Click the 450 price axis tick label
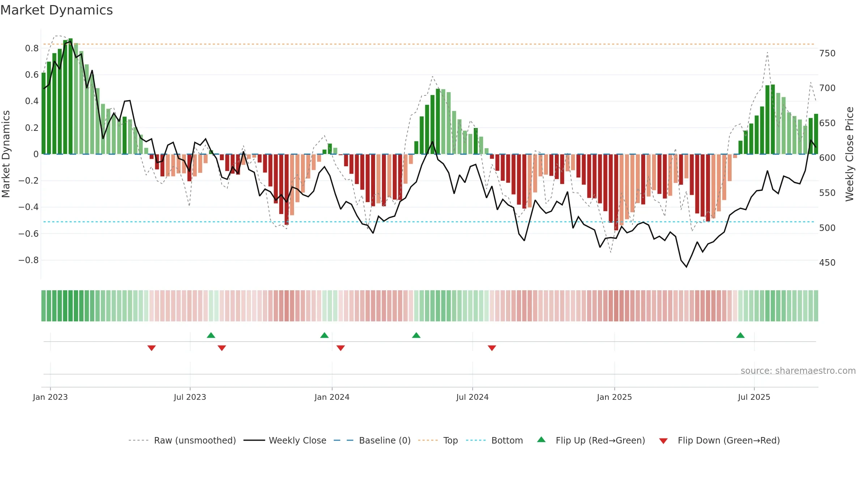 (x=827, y=263)
